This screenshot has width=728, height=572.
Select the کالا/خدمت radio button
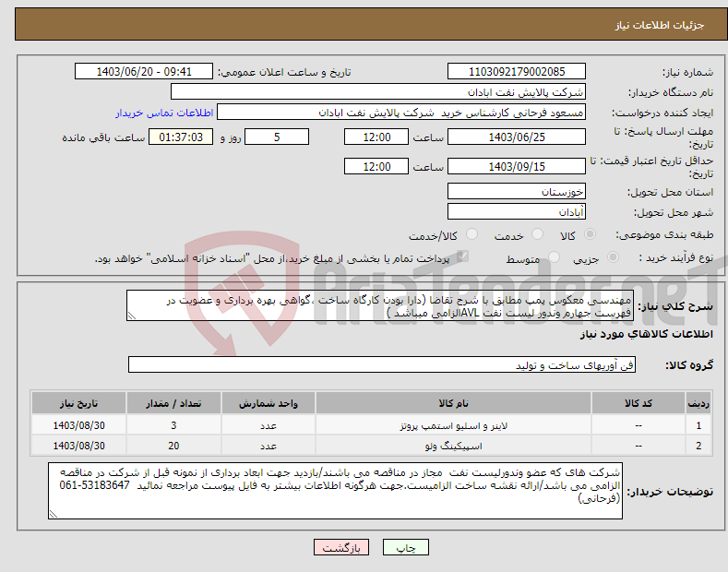coord(471,234)
